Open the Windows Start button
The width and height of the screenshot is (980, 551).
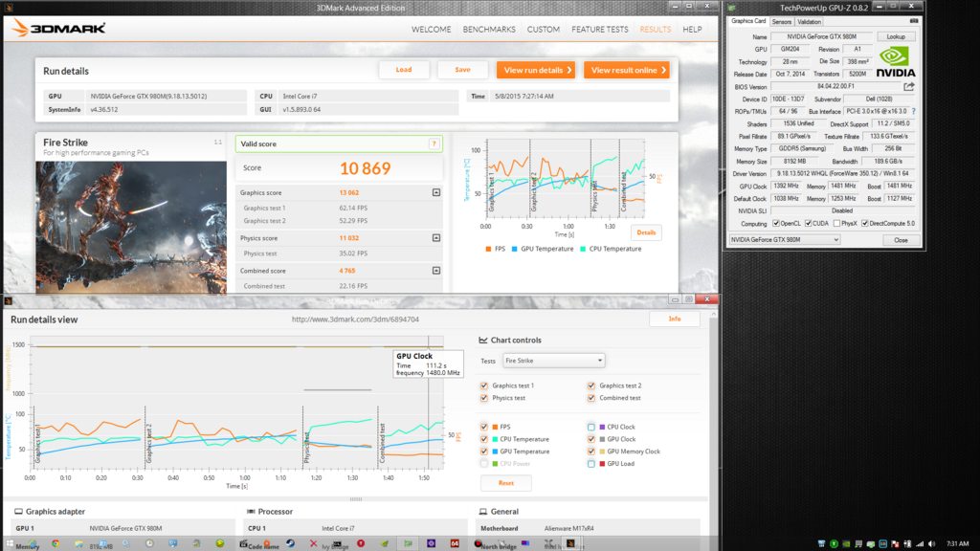10,543
